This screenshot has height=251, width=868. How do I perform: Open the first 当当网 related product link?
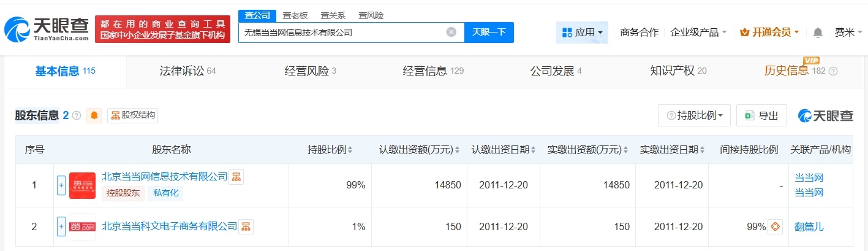pyautogui.click(x=809, y=178)
